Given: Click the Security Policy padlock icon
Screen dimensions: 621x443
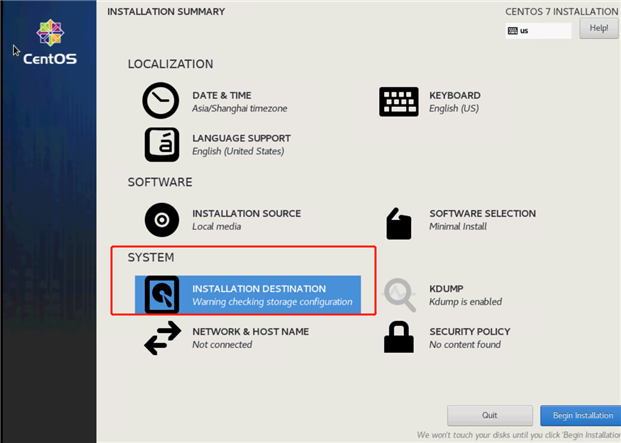Looking at the screenshot, I should [x=398, y=337].
